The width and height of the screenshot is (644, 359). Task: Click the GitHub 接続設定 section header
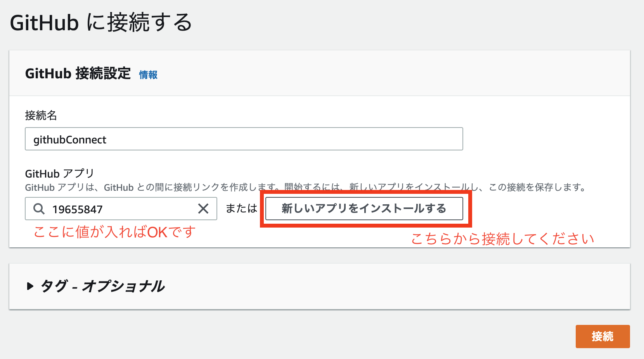pyautogui.click(x=78, y=74)
